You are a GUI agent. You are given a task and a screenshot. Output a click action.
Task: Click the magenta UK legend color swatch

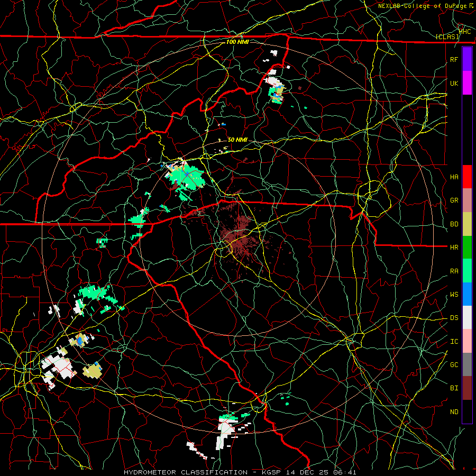pos(467,83)
